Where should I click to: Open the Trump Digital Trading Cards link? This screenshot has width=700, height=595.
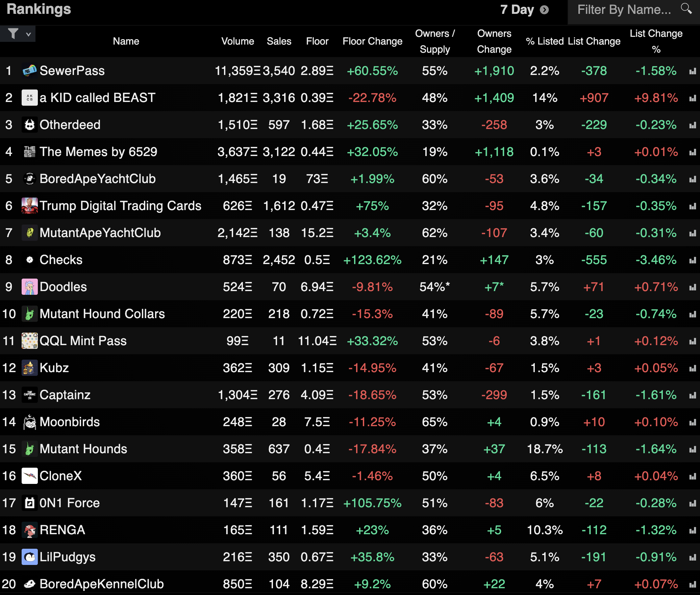coord(120,206)
